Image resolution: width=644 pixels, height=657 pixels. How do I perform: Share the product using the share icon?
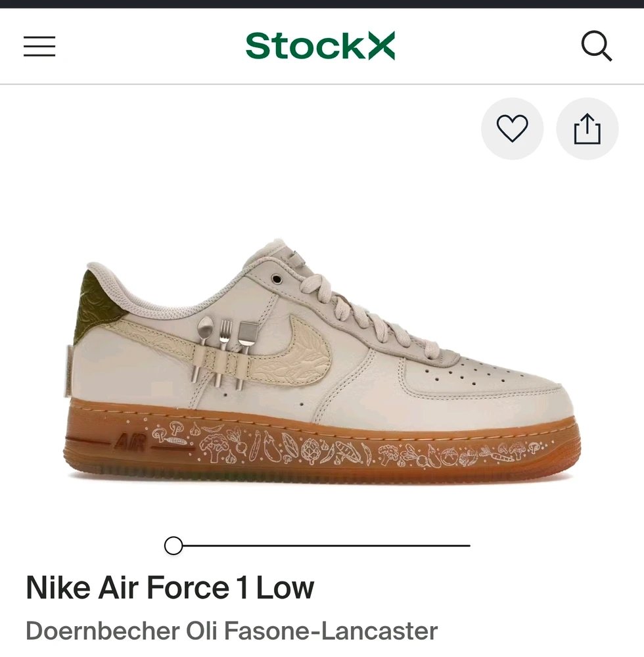[x=587, y=129]
